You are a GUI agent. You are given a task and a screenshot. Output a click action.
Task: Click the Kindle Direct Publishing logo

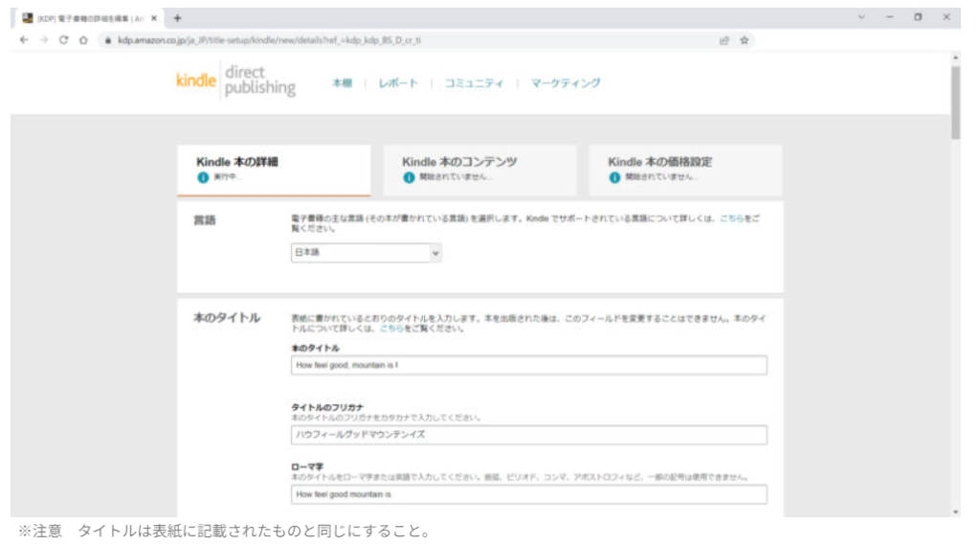[236, 80]
